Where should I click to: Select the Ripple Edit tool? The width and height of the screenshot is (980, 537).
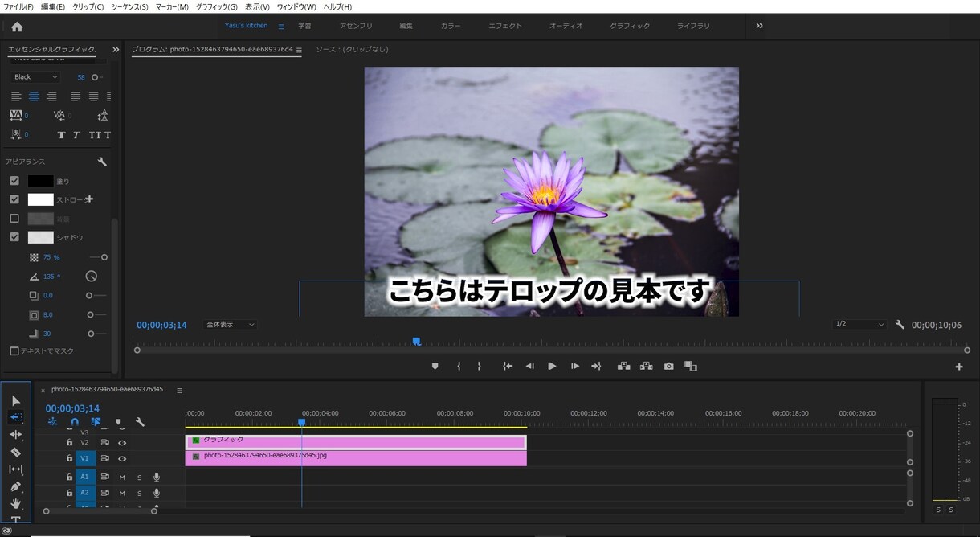coord(16,435)
